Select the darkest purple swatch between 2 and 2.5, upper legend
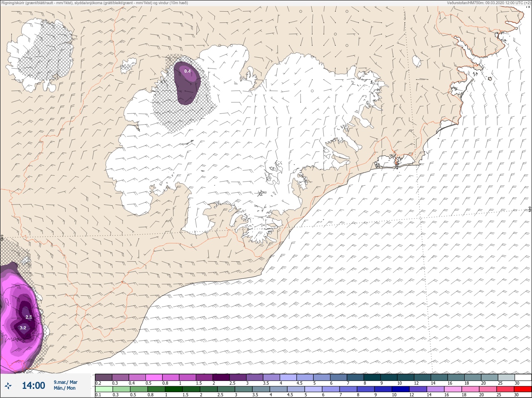Image resolution: width=532 pixels, height=398 pixels. click(x=221, y=377)
